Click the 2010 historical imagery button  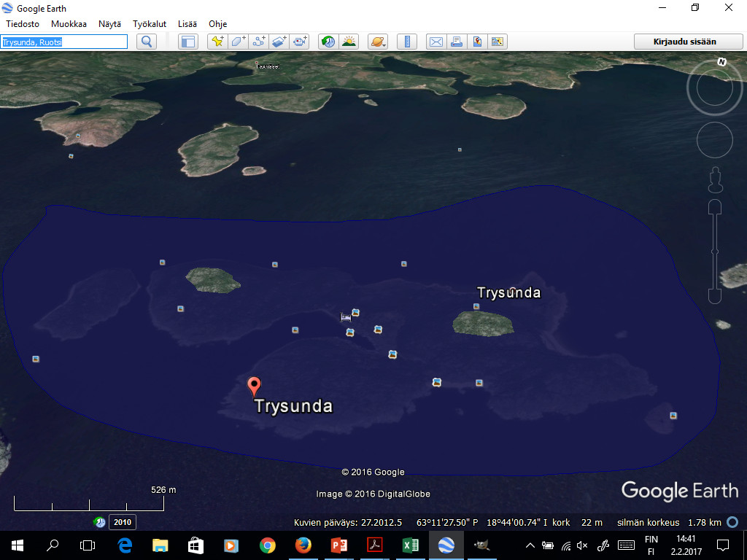pyautogui.click(x=122, y=522)
